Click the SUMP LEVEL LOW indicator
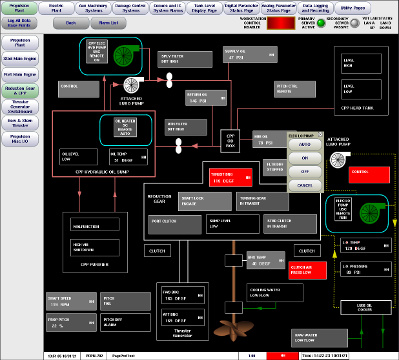Viewport: 399px width, 360px height. (233, 224)
